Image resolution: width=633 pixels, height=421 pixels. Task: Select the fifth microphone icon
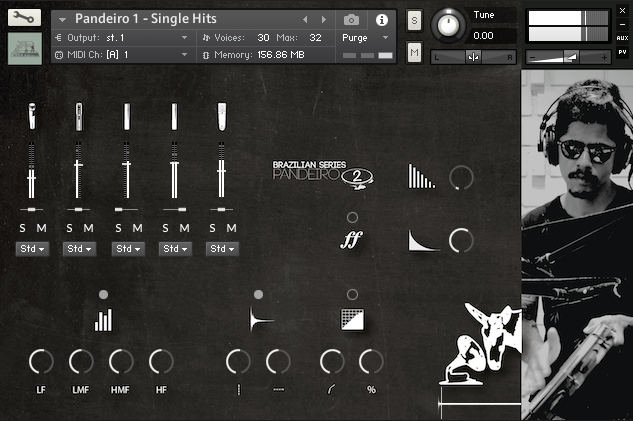(x=222, y=116)
